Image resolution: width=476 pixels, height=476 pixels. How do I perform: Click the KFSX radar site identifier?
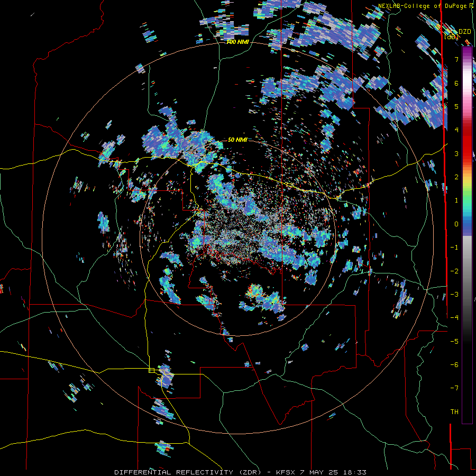287,472
